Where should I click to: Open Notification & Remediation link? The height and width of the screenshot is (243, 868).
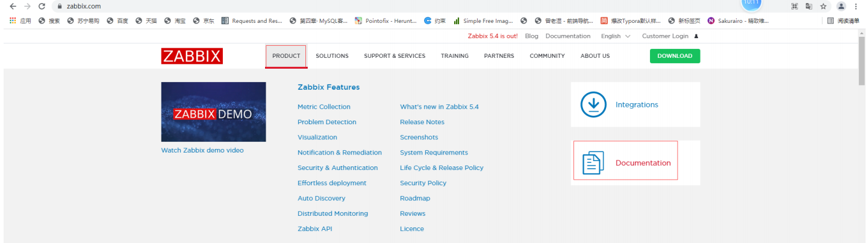(339, 153)
